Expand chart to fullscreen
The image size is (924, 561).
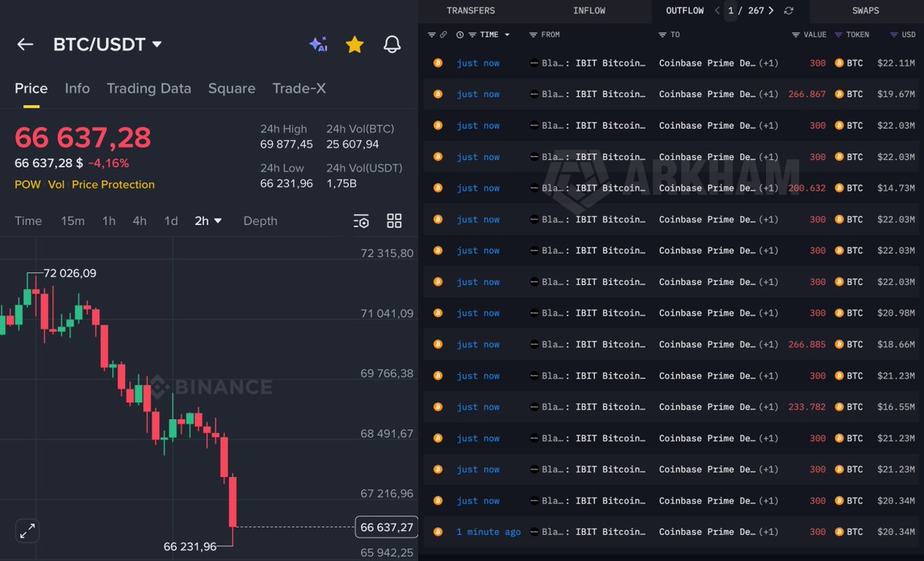pyautogui.click(x=27, y=531)
